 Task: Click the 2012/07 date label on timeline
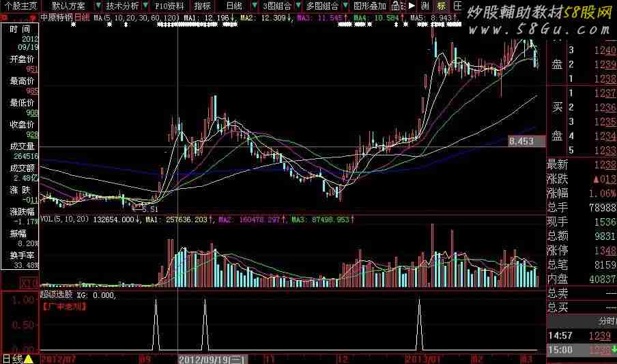[58, 359]
